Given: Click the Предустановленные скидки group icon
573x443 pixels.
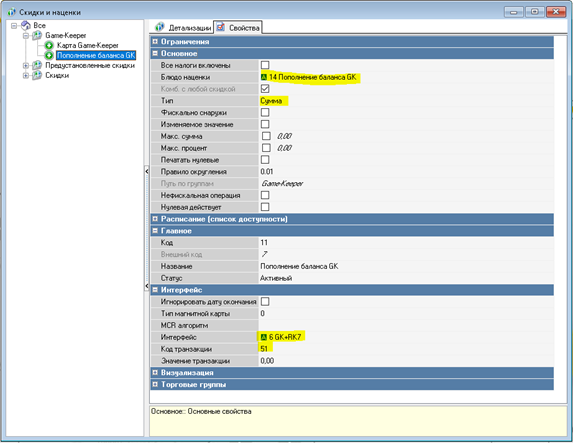Looking at the screenshot, I should pyautogui.click(x=37, y=65).
